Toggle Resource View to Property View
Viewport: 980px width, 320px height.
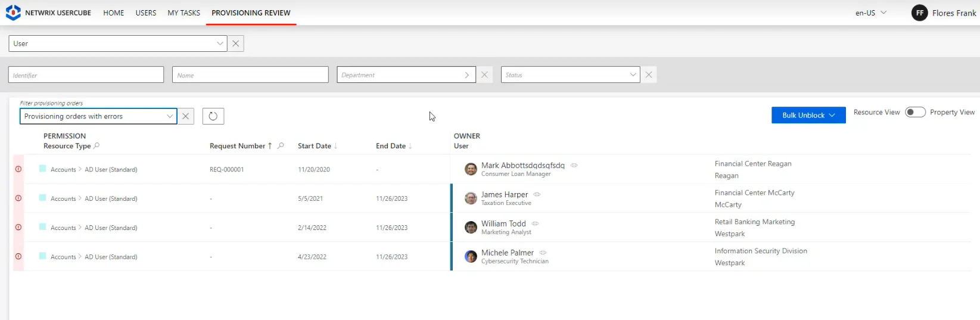[915, 112]
